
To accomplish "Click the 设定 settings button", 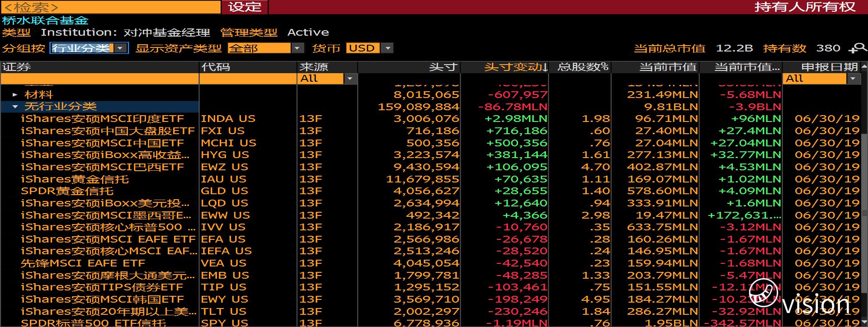I will click(x=245, y=7).
